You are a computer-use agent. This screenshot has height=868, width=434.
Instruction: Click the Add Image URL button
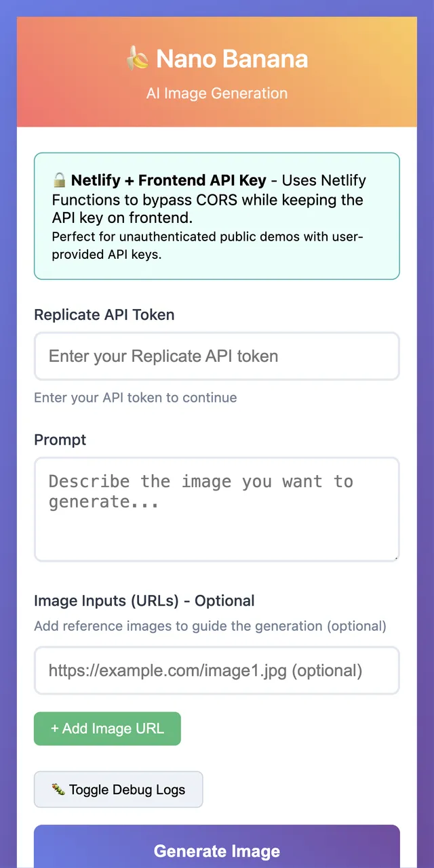(107, 728)
